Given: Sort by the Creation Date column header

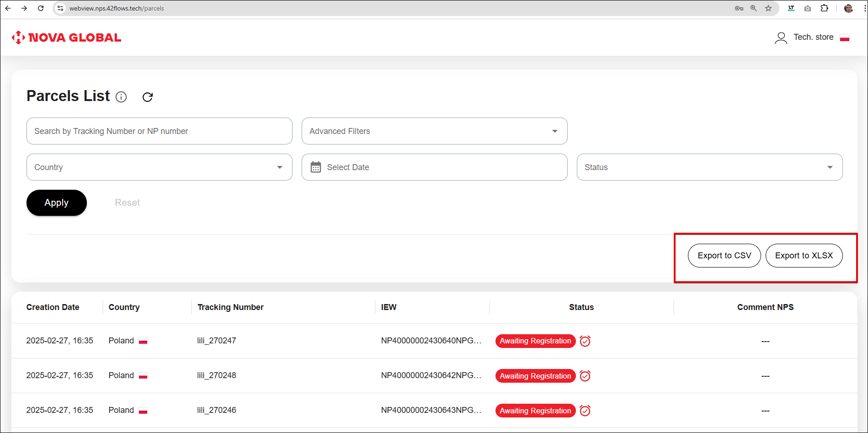Looking at the screenshot, I should click(x=53, y=307).
